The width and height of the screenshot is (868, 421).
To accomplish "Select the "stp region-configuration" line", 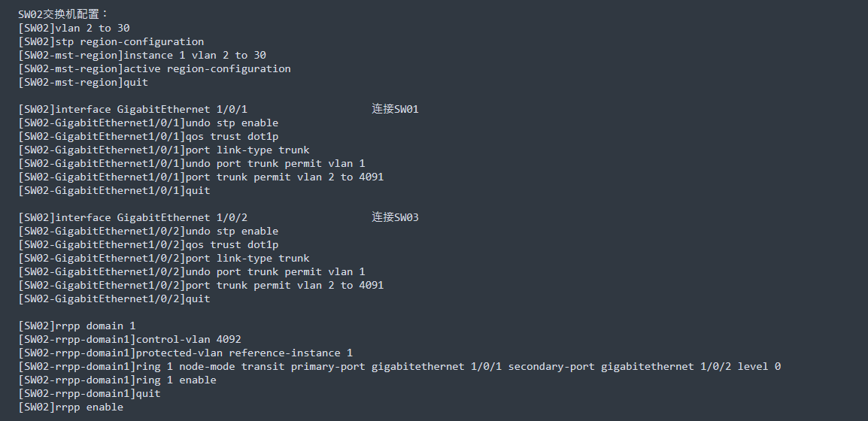I will tap(111, 41).
